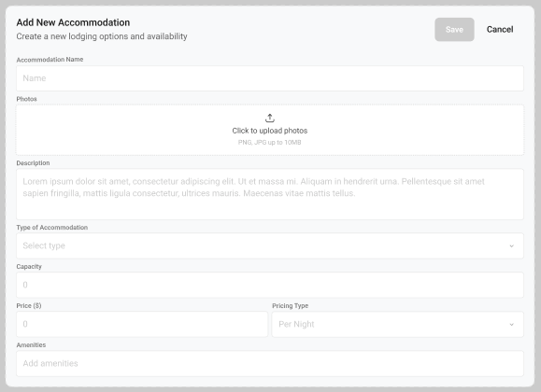Click the 'Pricing Type' label
The width and height of the screenshot is (541, 392).
click(291, 306)
